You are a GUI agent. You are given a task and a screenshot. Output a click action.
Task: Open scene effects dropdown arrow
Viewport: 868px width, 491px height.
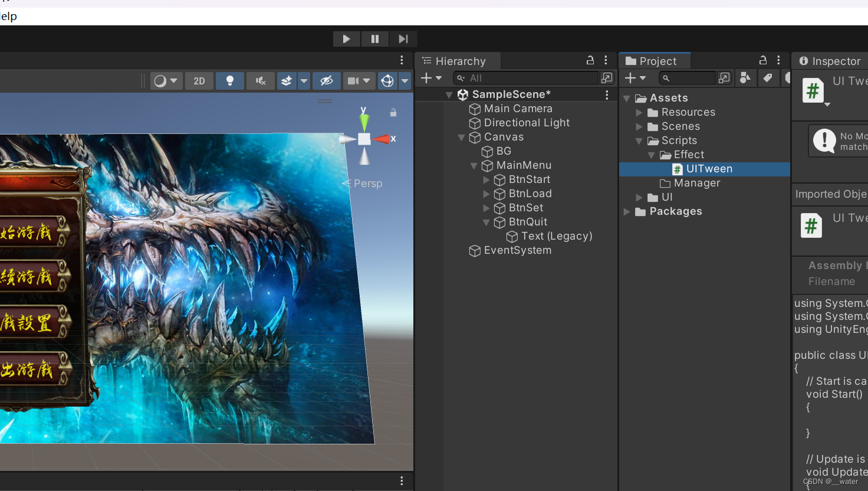coord(304,81)
